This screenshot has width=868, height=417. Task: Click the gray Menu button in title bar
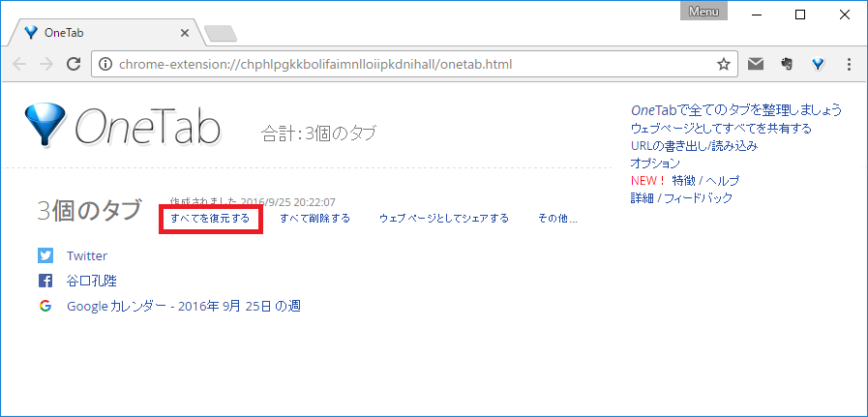point(703,12)
